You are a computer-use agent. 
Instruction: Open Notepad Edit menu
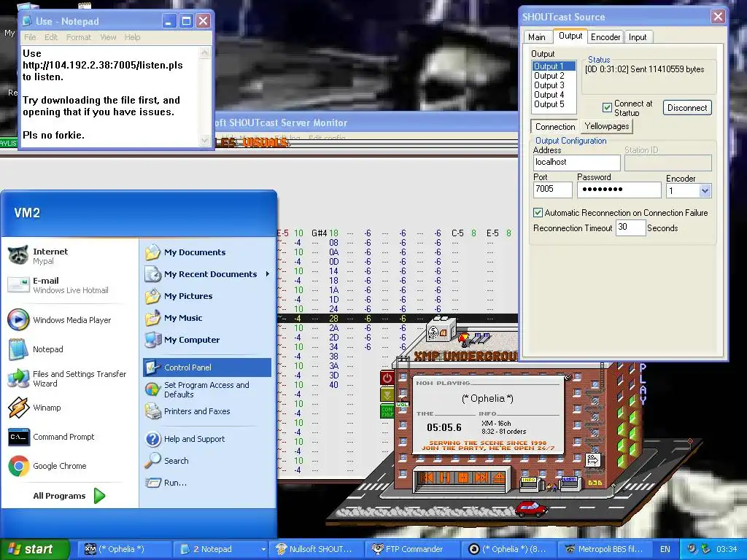tap(51, 37)
